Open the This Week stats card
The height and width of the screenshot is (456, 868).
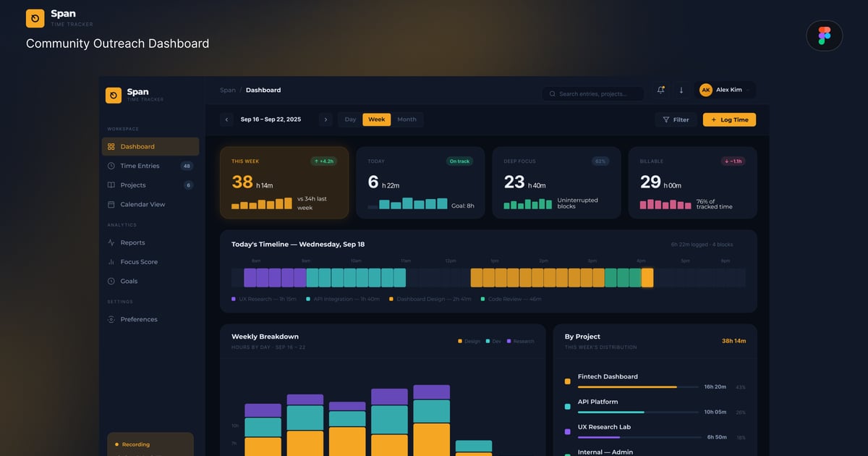pyautogui.click(x=284, y=182)
